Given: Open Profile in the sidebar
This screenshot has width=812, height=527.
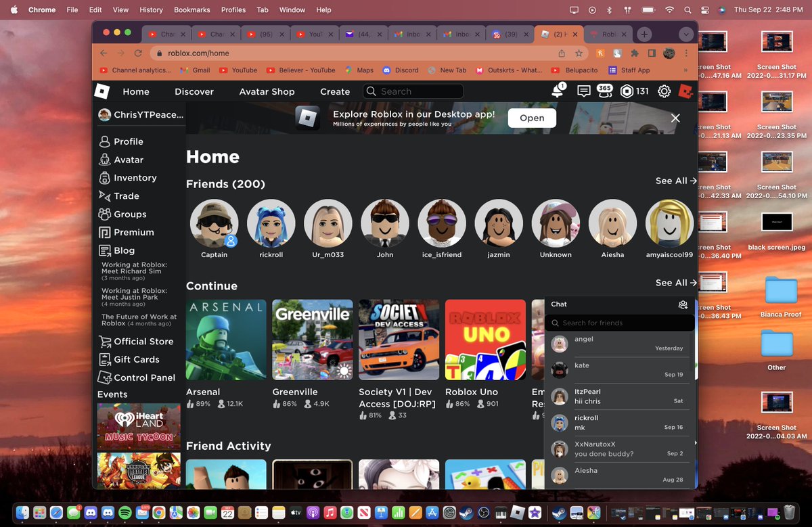Looking at the screenshot, I should pyautogui.click(x=121, y=141).
